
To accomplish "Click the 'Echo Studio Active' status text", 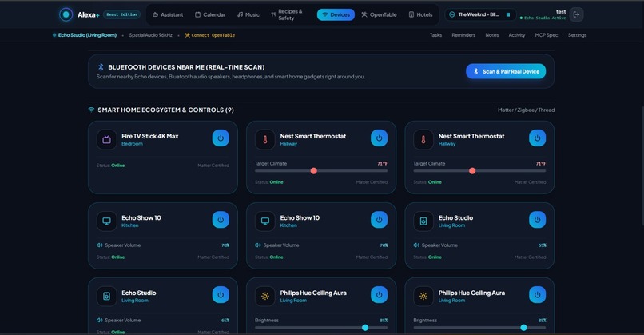I will coord(545,18).
